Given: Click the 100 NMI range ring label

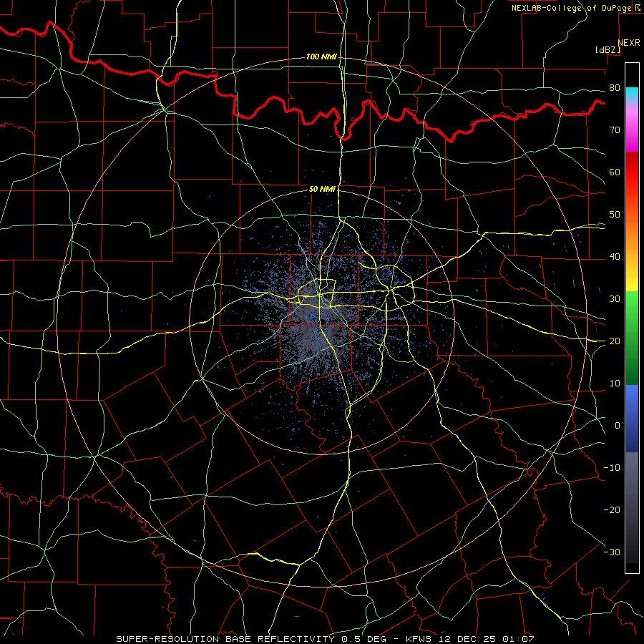Looking at the screenshot, I should pos(321,57).
